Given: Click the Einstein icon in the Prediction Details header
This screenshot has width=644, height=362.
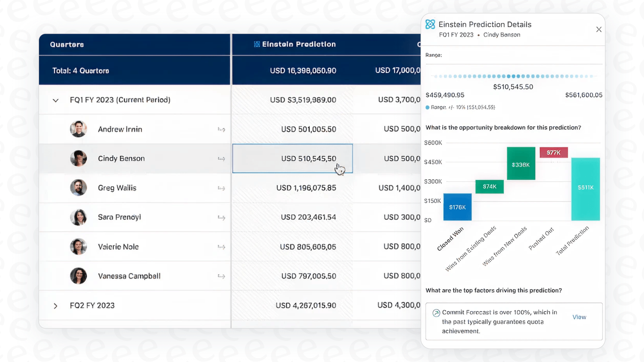Looking at the screenshot, I should coord(430,24).
